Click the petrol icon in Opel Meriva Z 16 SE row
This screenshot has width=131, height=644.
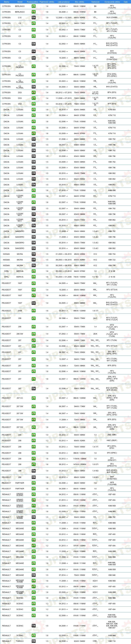(34, 271)
